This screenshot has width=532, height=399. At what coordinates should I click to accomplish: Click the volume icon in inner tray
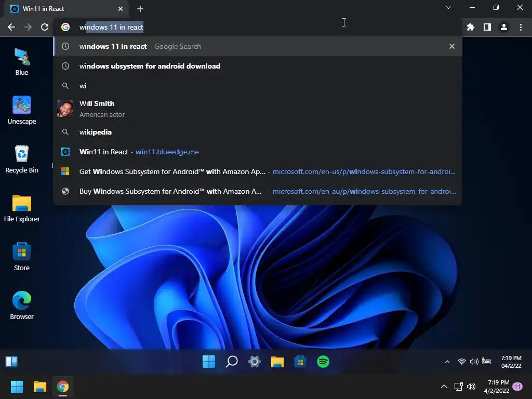474,362
